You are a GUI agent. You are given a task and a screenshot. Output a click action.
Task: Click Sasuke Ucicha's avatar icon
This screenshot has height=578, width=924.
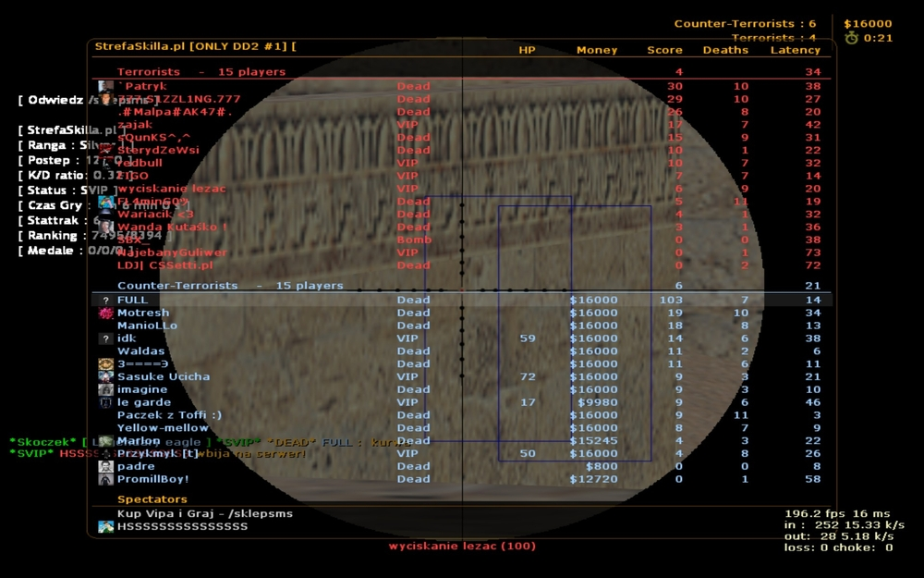pyautogui.click(x=105, y=377)
